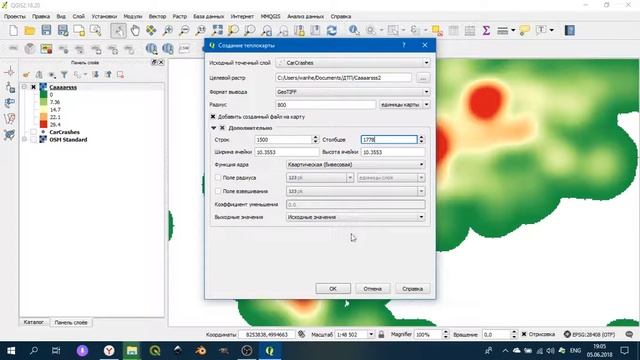
Task: Click Remove Layer icon in layers panel
Action: pos(120,75)
